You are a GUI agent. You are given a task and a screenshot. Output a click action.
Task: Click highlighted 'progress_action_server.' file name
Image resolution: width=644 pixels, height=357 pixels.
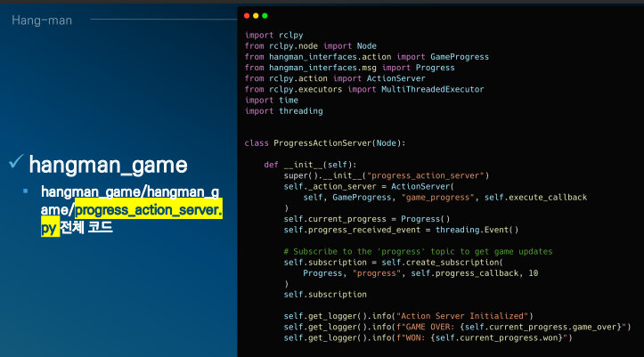click(148, 210)
